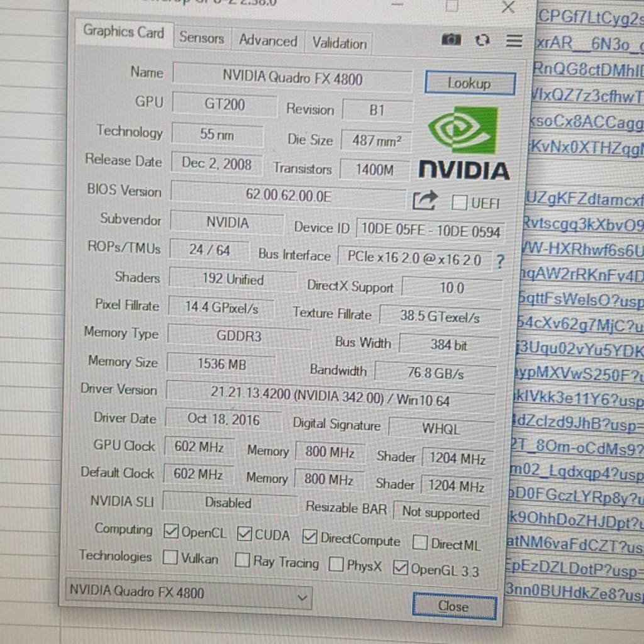644x644 pixels.
Task: Click the Memory Size field 1536 MB
Action: click(222, 364)
